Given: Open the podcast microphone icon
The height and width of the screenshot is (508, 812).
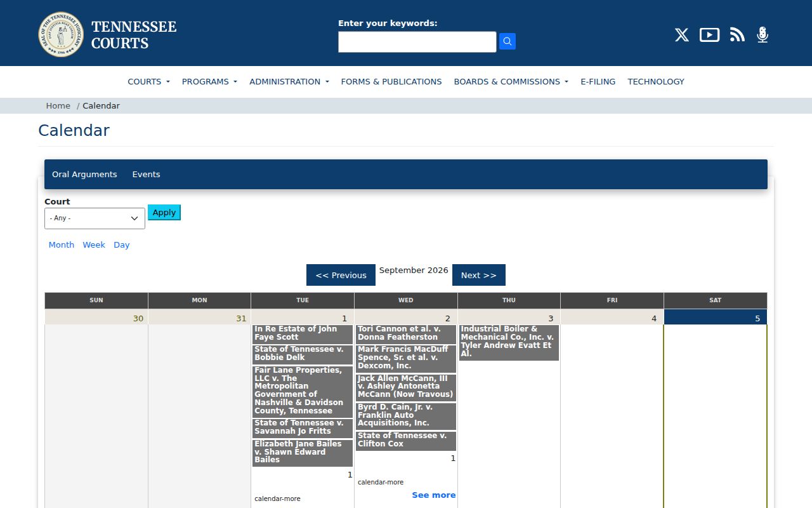Looking at the screenshot, I should coord(763,35).
